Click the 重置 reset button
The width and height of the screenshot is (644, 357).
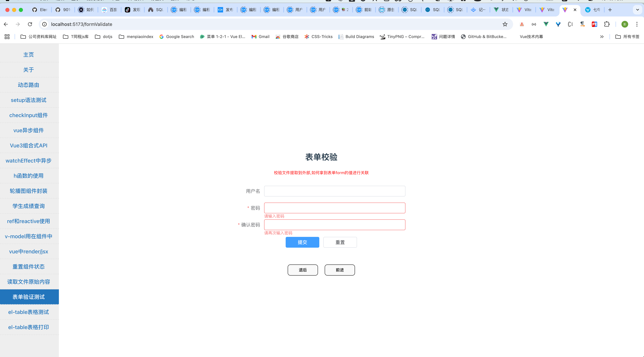[x=340, y=242]
